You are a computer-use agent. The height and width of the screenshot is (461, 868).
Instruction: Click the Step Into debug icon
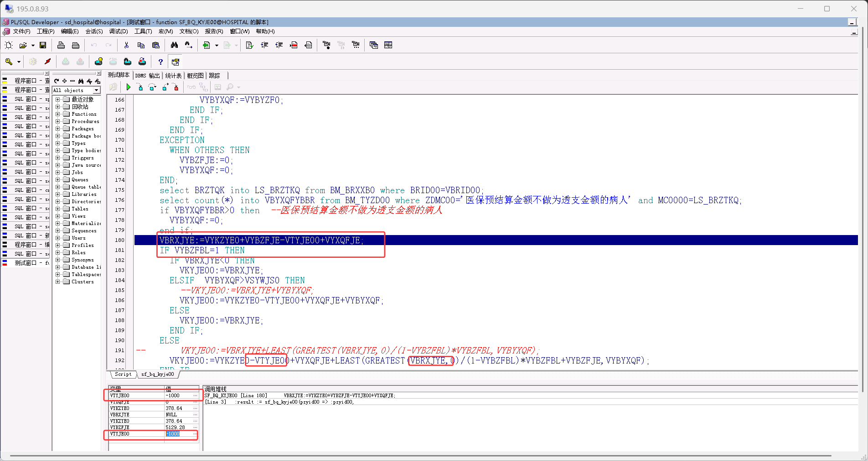(x=140, y=87)
